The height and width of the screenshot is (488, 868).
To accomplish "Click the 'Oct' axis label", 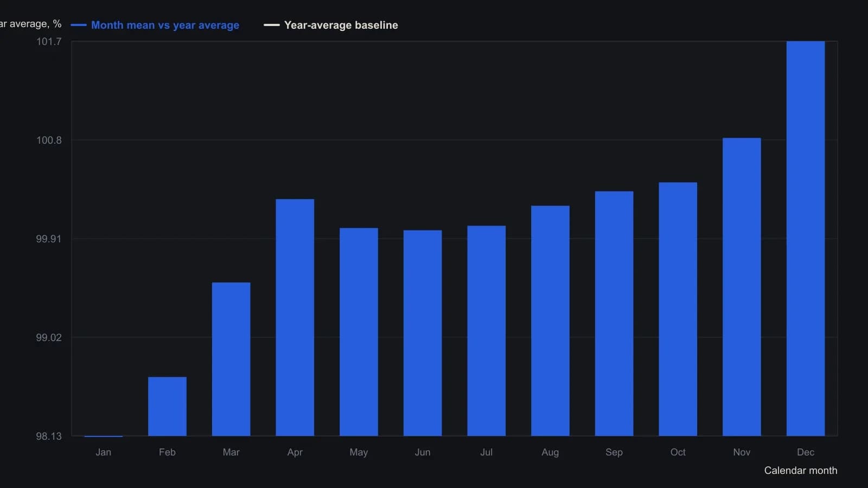I will click(x=678, y=452).
